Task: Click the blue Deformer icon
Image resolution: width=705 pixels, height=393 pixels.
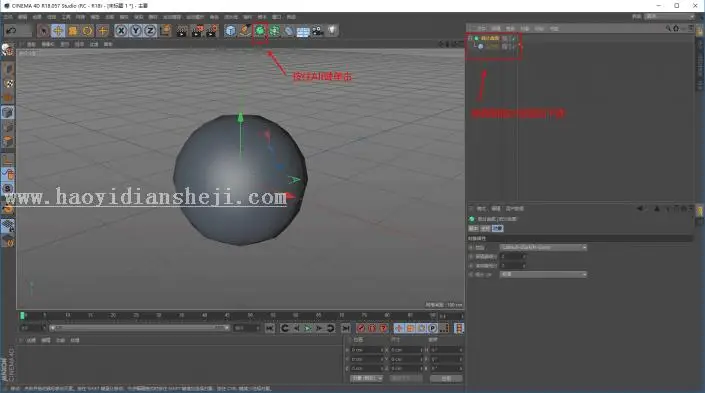Action: pyautogui.click(x=289, y=31)
